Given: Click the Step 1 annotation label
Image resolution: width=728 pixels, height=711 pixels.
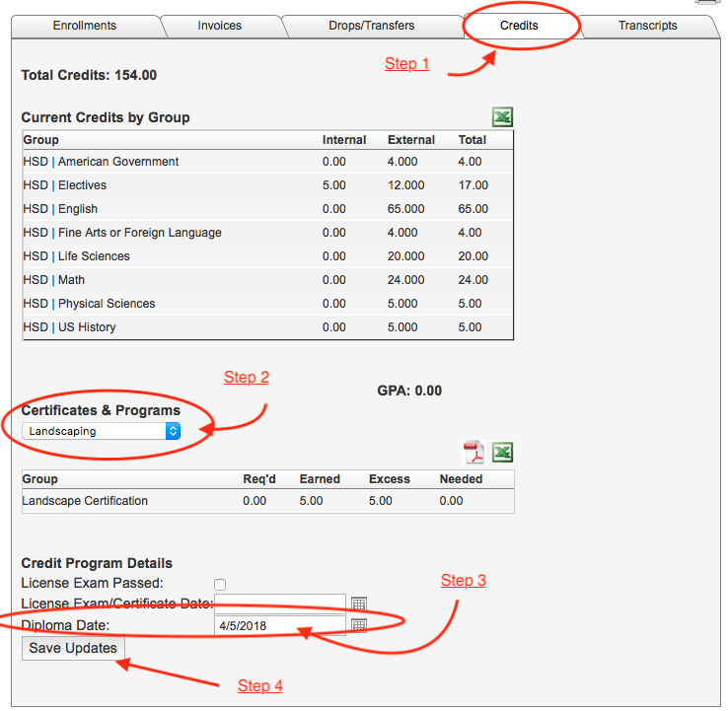Looking at the screenshot, I should tap(406, 64).
